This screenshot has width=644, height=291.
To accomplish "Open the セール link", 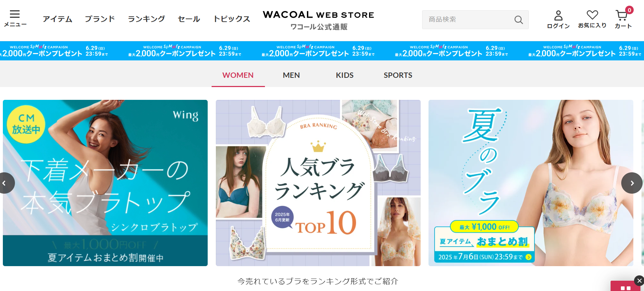I will [189, 19].
